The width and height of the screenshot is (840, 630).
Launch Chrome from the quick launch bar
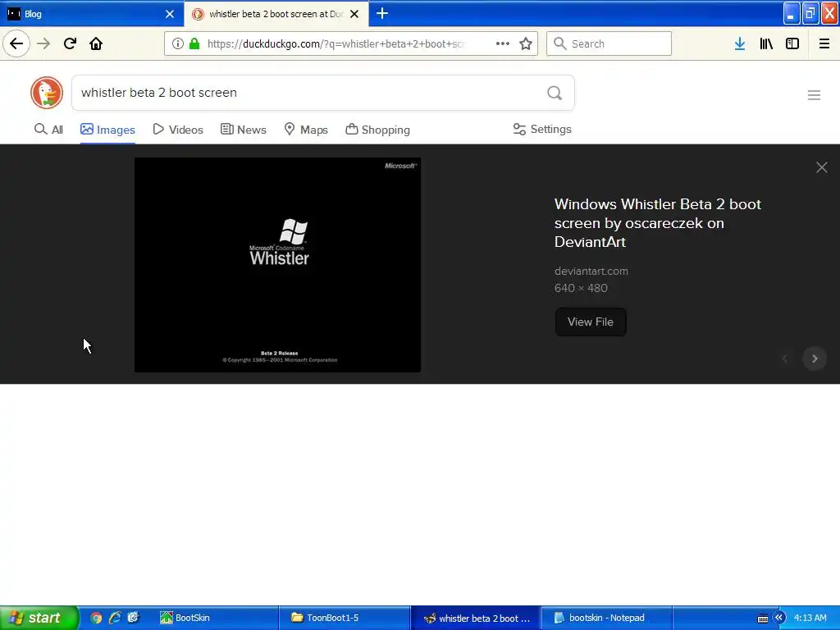96,618
